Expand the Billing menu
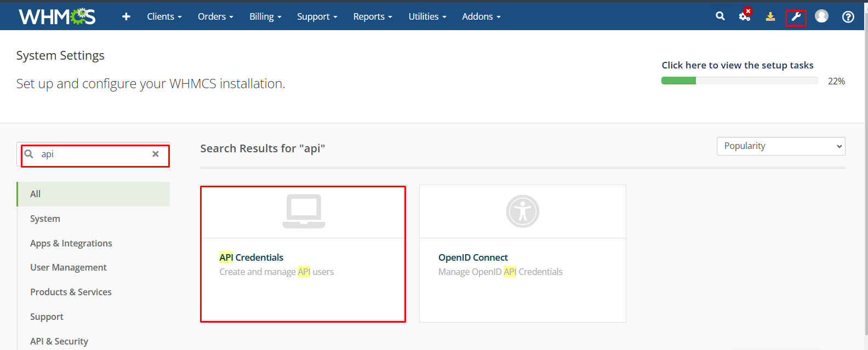Viewport: 868px width, 350px height. point(265,16)
